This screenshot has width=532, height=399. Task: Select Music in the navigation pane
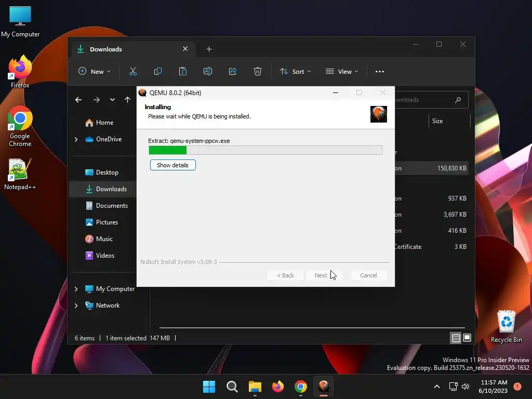tap(104, 239)
